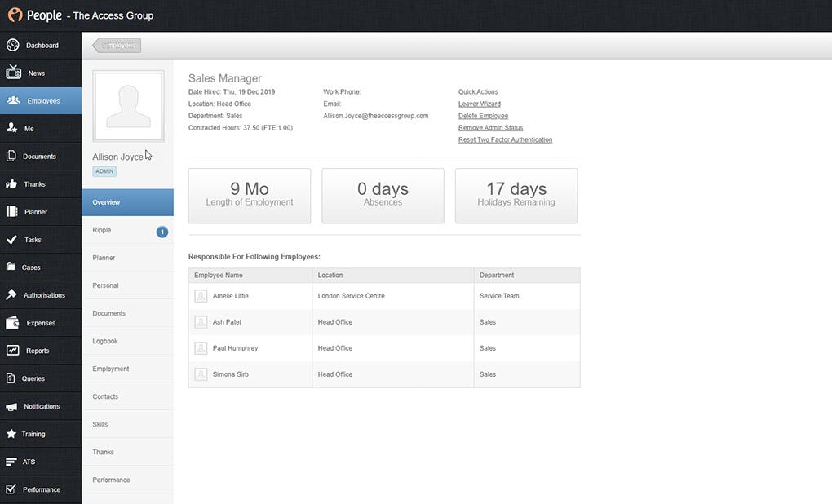Click the Location column header
The height and width of the screenshot is (504, 832).
(x=392, y=276)
